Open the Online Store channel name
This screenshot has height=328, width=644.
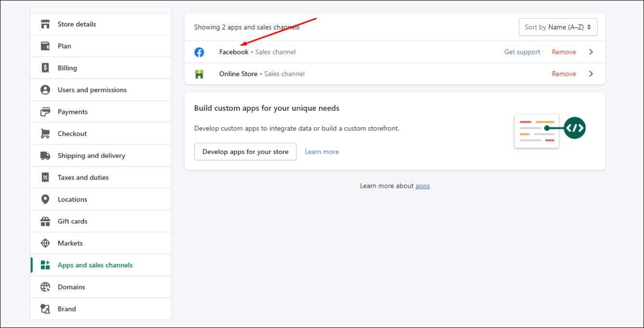pos(238,74)
